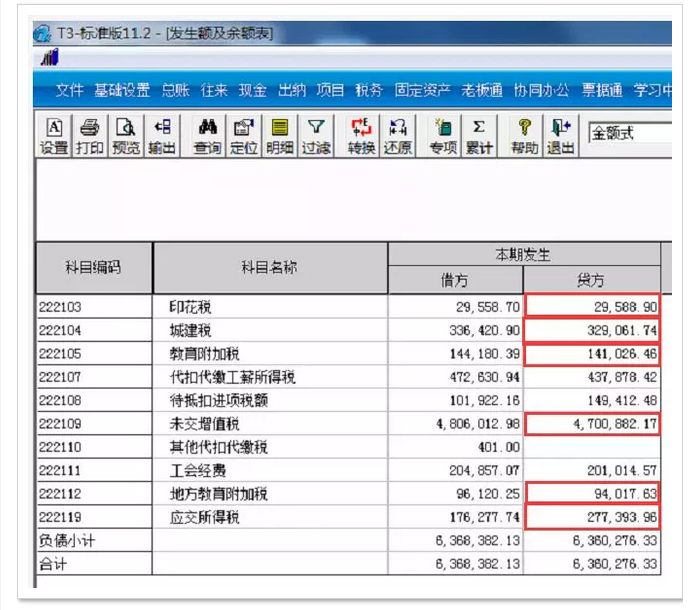Viewport: 695px width, 610px height.
Task: Click the 负债小计 subtotal row label
Action: (x=67, y=540)
